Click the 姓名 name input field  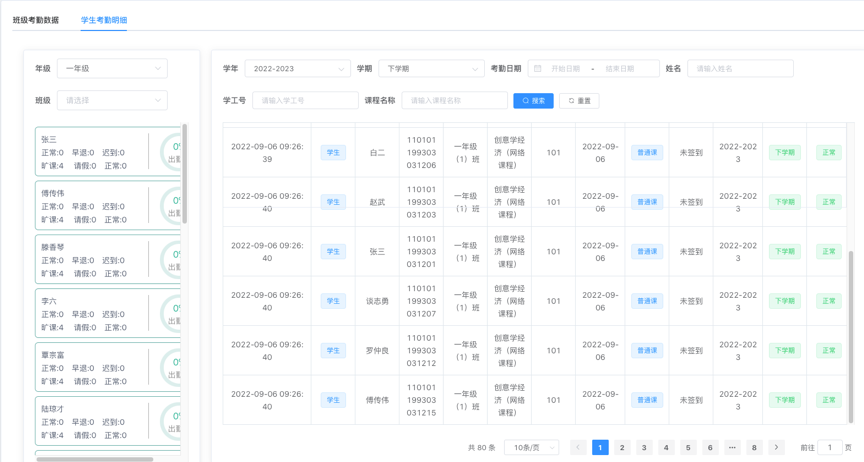pos(740,69)
